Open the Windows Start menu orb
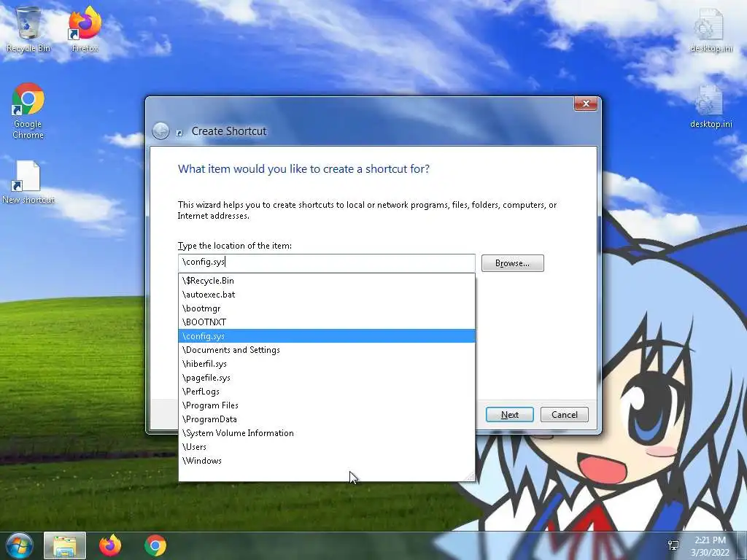 pos(20,545)
